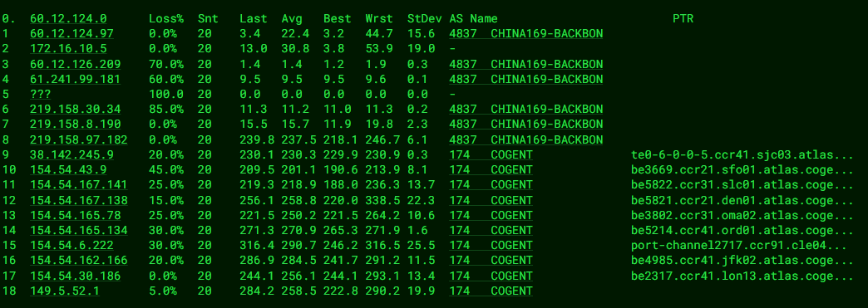Click the 154.54.43.9 hop address
Screen dimensions: 868x308
tap(68, 169)
